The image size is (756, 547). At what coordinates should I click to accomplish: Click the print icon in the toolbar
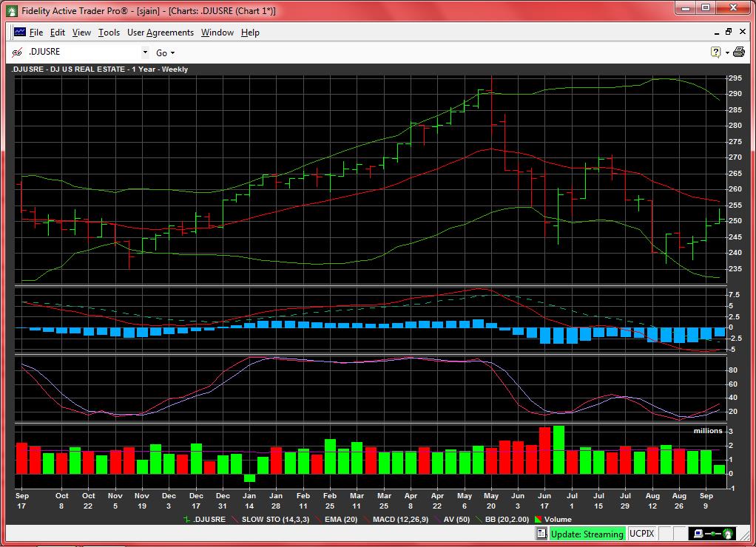(738, 52)
